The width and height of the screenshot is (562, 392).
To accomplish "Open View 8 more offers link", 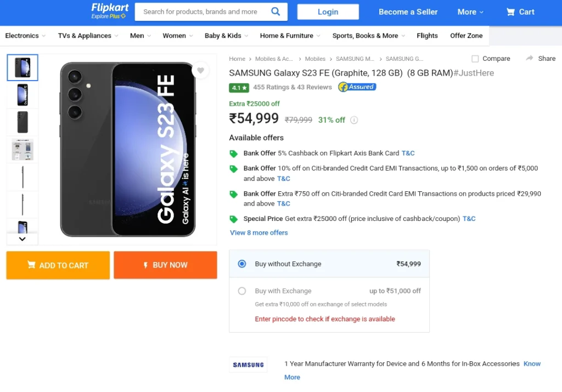I will click(259, 232).
